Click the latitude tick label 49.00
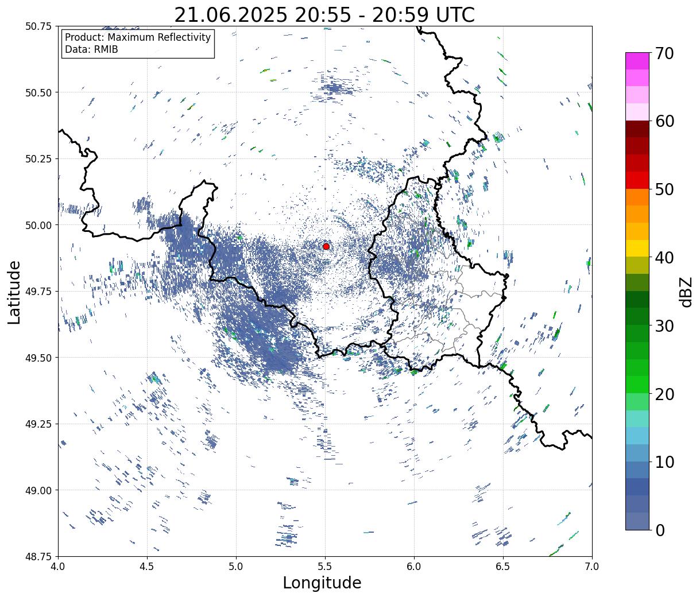Viewport: 700px width, 597px height. coord(39,490)
